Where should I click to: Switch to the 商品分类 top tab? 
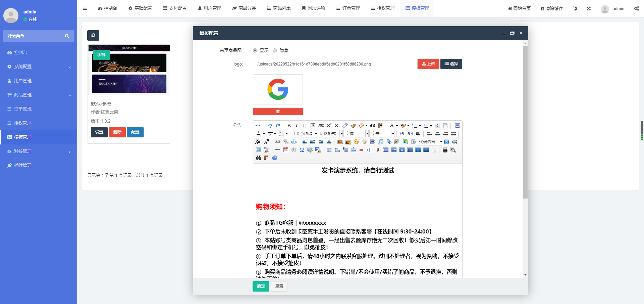(x=244, y=8)
